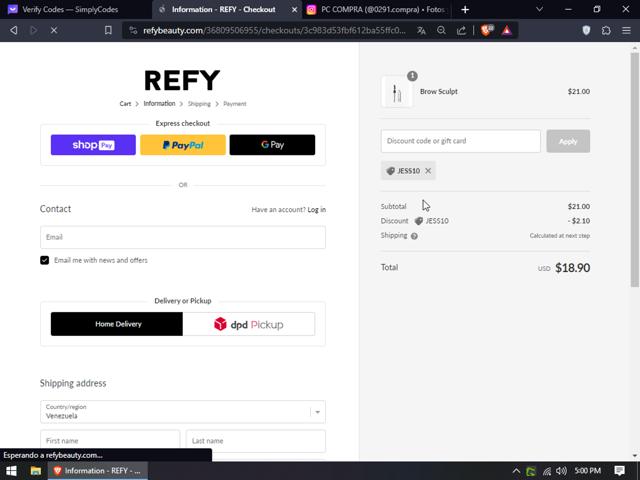
Task: Click the Shipping breadcrumb step
Action: [199, 104]
